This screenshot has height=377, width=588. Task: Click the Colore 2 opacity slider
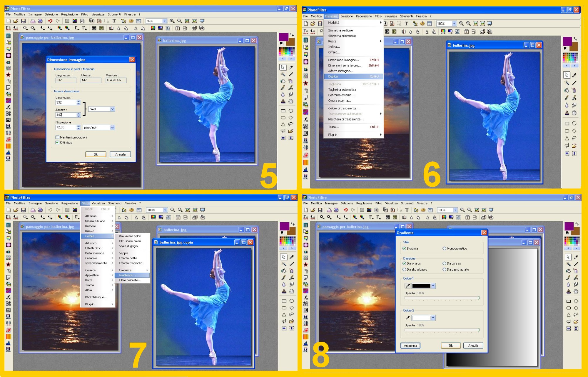click(478, 330)
